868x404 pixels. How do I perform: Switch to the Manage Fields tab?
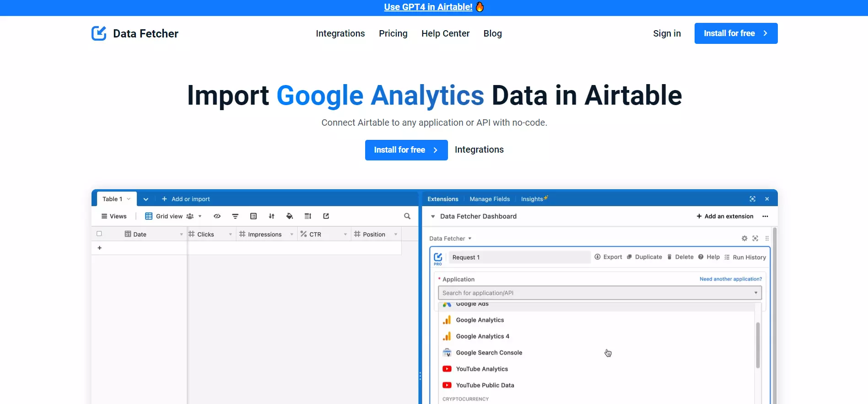click(490, 199)
